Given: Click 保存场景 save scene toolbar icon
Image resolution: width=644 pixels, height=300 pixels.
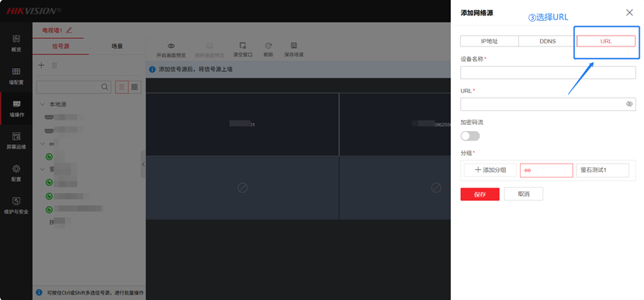Looking at the screenshot, I should pos(293,46).
